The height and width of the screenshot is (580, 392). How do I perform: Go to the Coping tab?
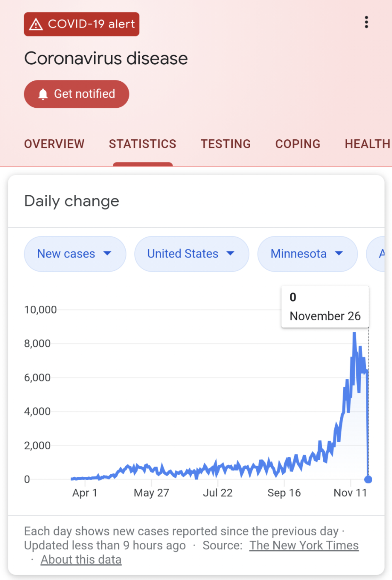click(298, 144)
